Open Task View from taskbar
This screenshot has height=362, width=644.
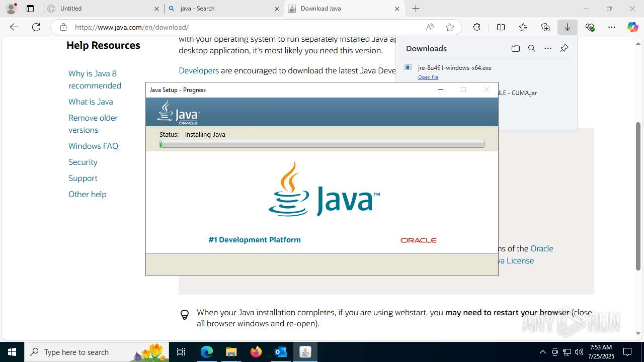click(182, 352)
